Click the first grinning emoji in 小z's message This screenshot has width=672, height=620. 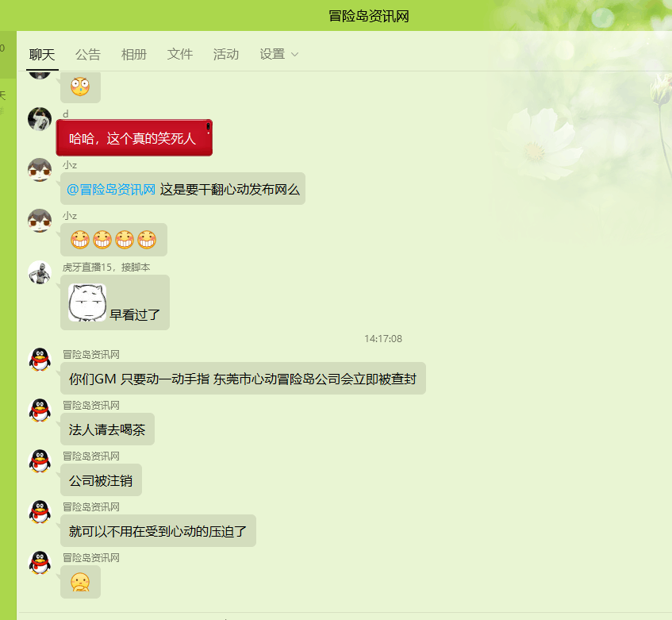pos(80,239)
